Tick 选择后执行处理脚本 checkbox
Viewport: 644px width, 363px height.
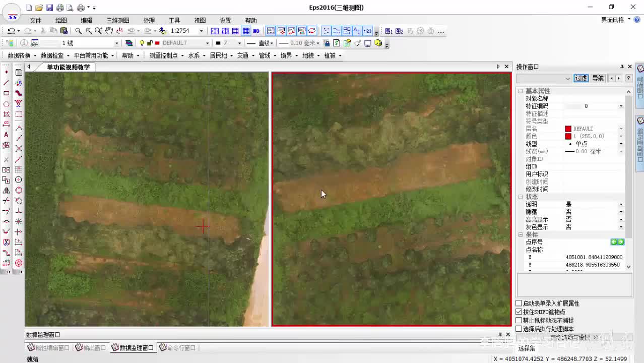[519, 329]
